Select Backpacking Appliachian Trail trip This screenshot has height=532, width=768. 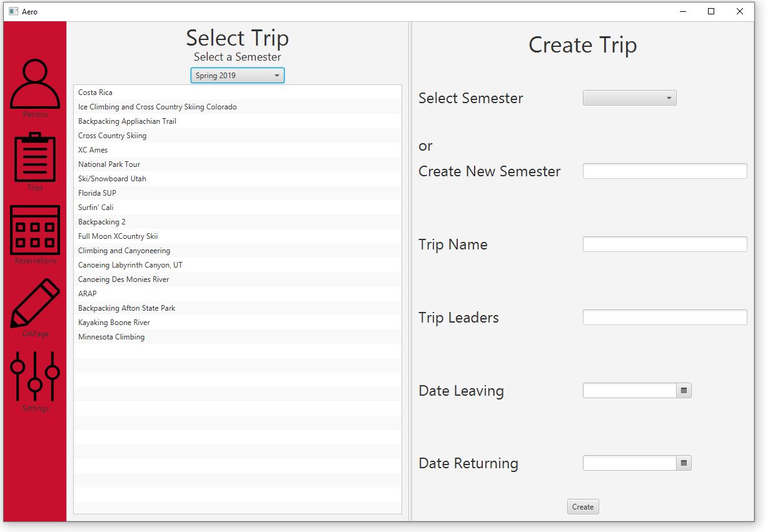(127, 121)
